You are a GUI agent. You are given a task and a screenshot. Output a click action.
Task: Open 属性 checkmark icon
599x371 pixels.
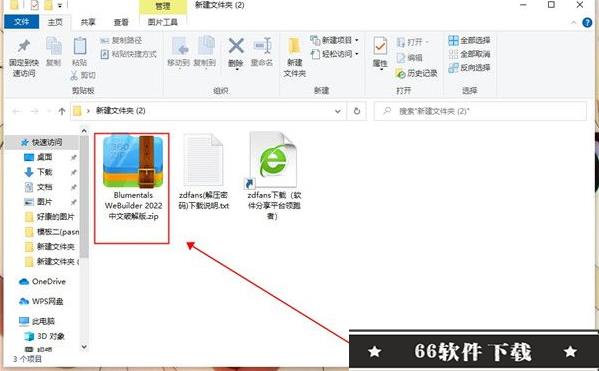pyautogui.click(x=380, y=46)
